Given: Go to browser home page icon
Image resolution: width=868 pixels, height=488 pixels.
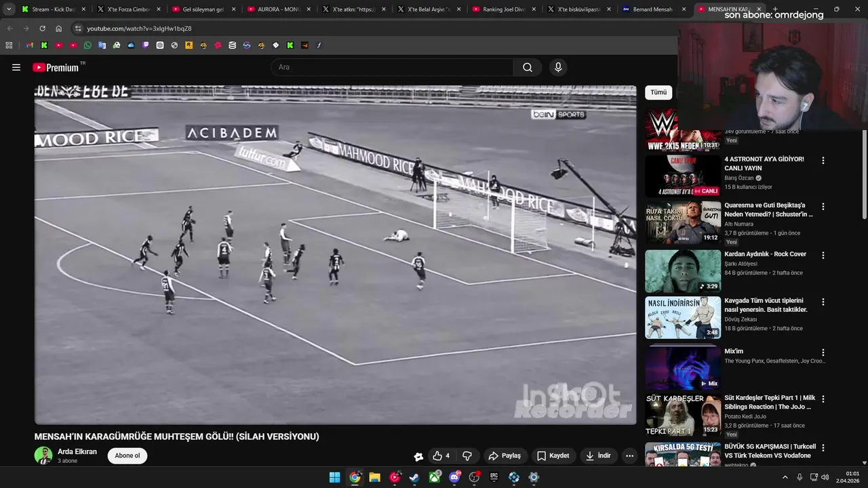Looking at the screenshot, I should pos(58,28).
